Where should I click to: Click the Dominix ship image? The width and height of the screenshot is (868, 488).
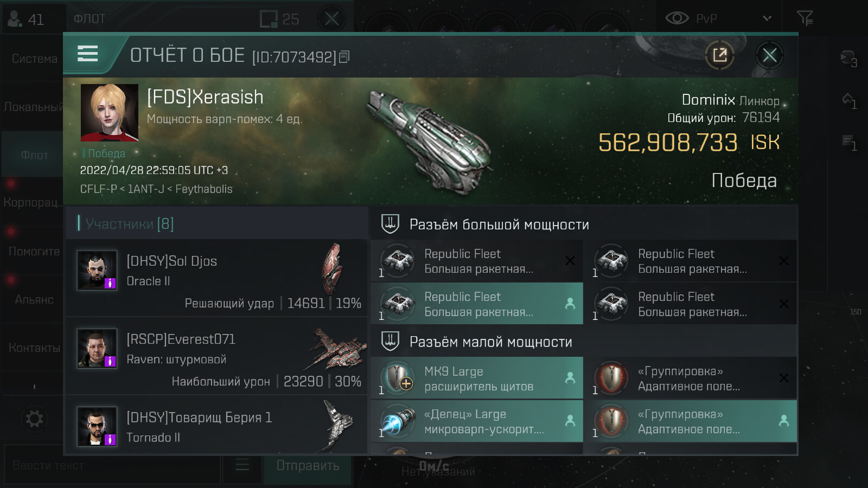tap(429, 141)
